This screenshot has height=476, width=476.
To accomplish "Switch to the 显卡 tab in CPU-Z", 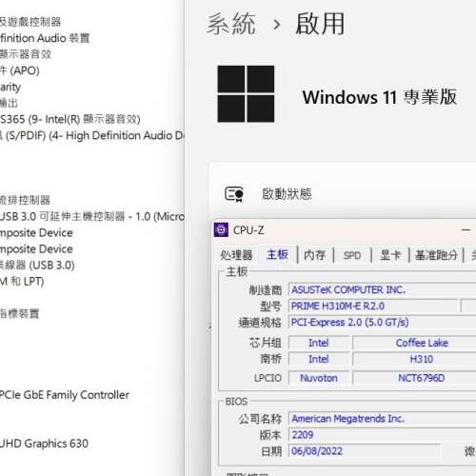I will coord(390,255).
